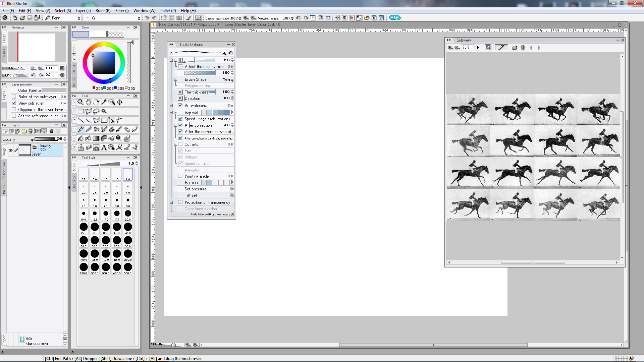Collapse the Cut into tree section
The width and height of the screenshot is (644, 362).
[175, 144]
